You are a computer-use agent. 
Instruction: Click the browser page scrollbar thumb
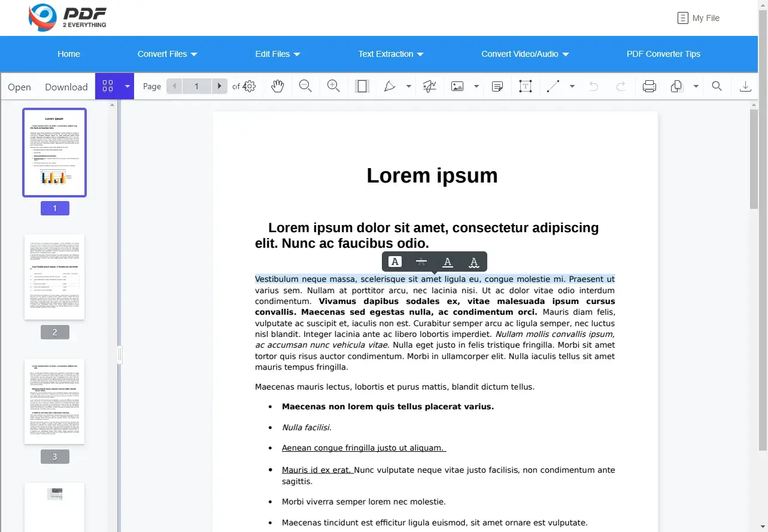click(763, 231)
